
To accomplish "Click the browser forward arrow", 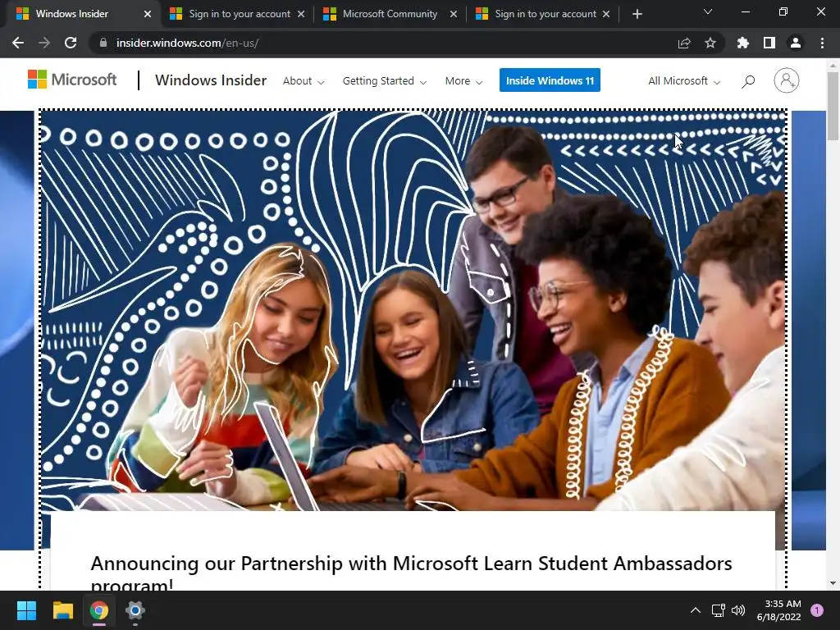I will coord(44,43).
